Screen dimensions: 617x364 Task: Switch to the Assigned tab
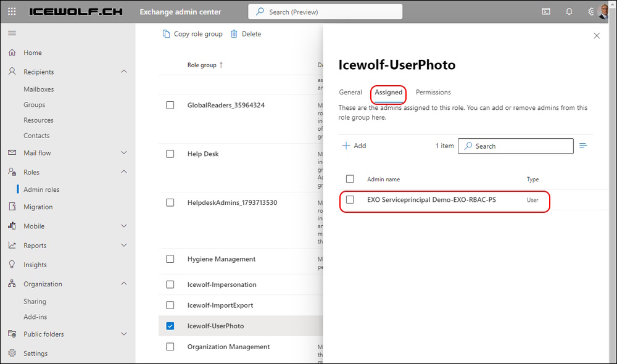point(388,92)
